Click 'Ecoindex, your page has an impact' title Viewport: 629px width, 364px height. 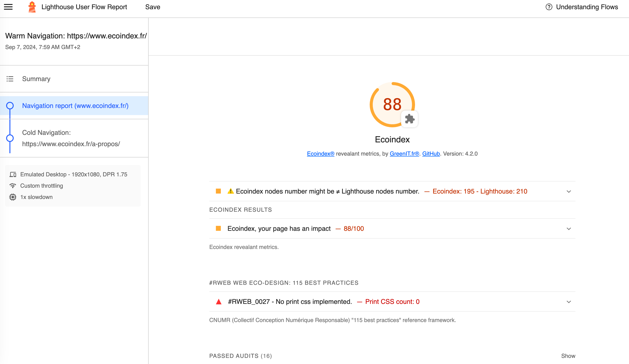(x=279, y=228)
